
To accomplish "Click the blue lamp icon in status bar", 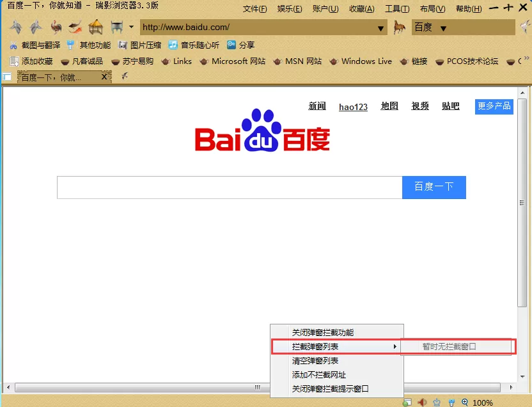I will tap(451, 403).
